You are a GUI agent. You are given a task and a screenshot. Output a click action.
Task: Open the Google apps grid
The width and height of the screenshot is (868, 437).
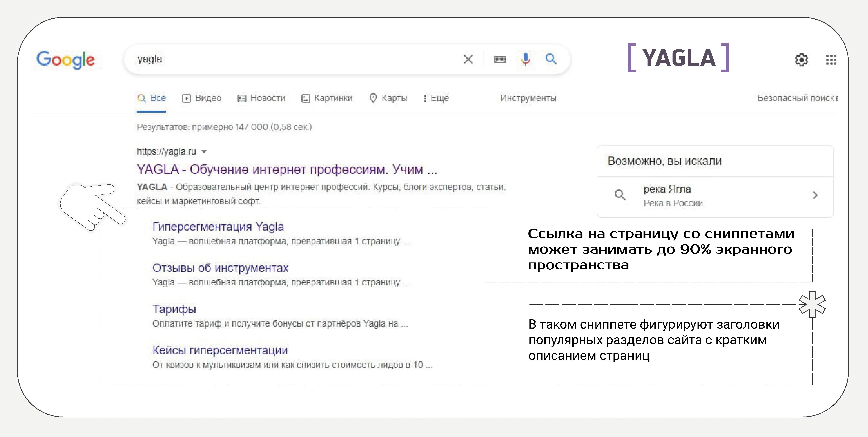pos(831,60)
